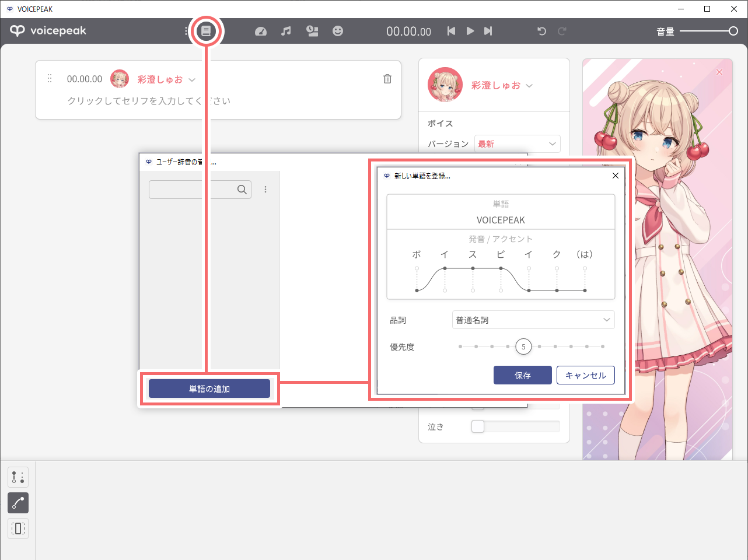Minimize the VOICEPEAK window

pos(681,9)
